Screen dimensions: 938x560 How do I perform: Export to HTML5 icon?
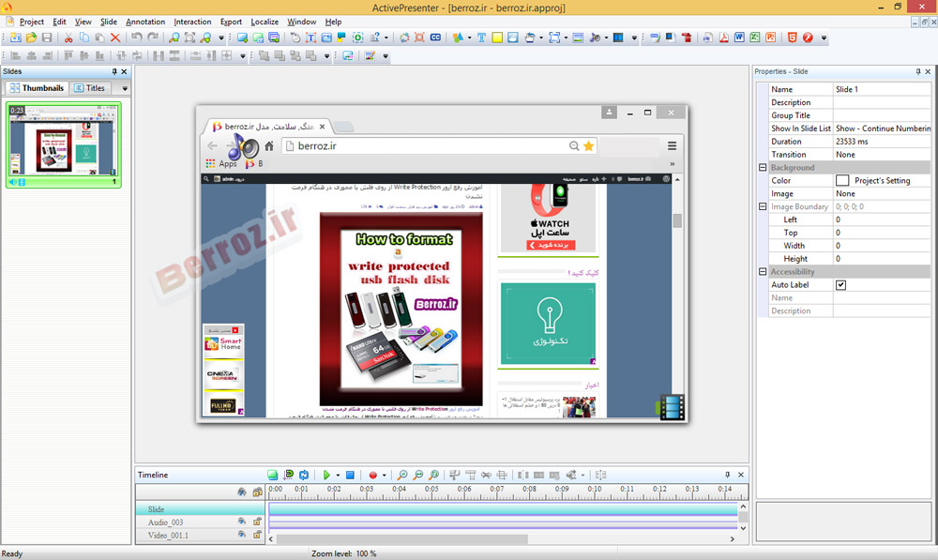(x=792, y=38)
